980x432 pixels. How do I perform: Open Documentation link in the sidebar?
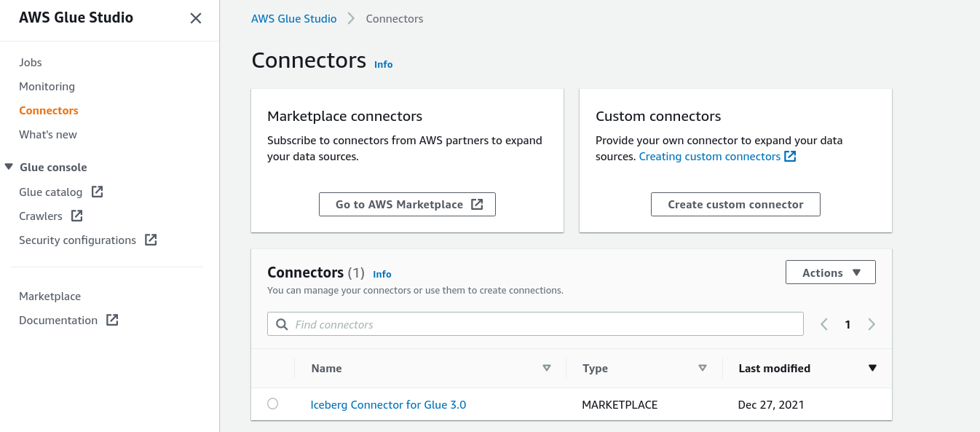58,321
